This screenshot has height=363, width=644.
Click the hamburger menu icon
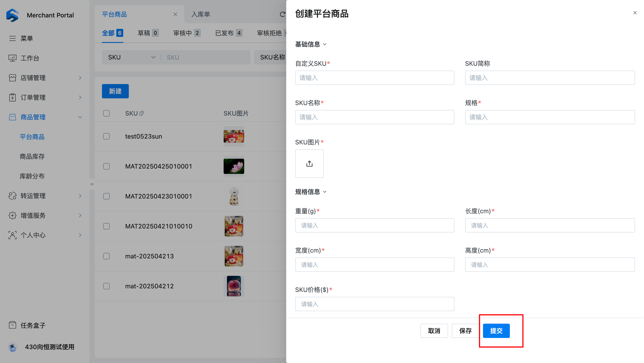[12, 38]
